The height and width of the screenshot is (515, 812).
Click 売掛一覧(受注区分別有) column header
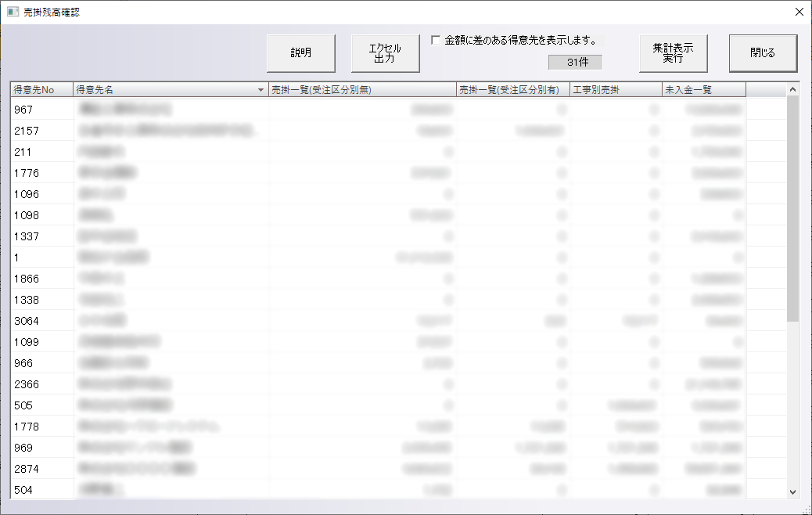pos(512,90)
